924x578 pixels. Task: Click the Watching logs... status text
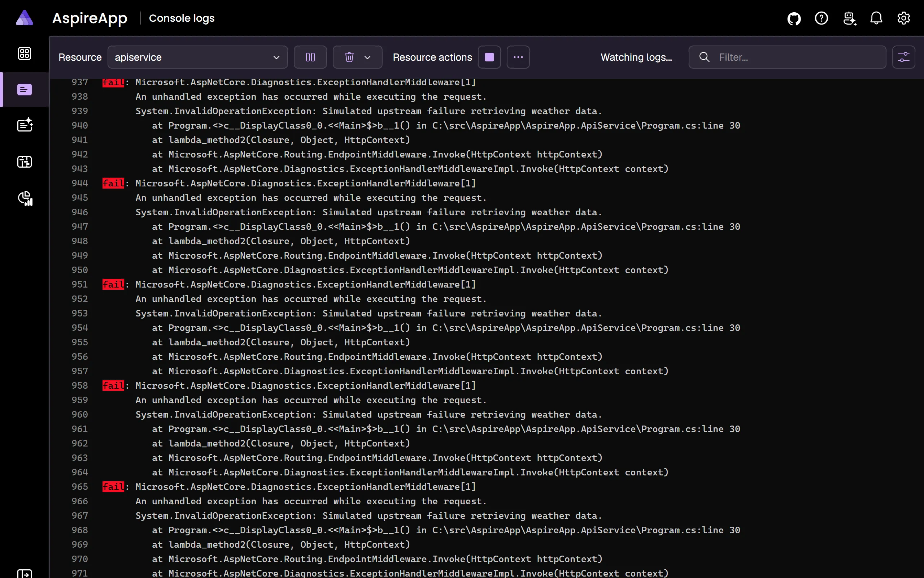[x=636, y=57]
